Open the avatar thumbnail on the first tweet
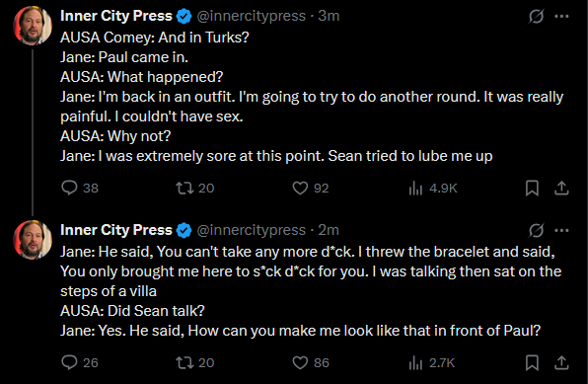The height and width of the screenshot is (384, 588). (x=33, y=25)
